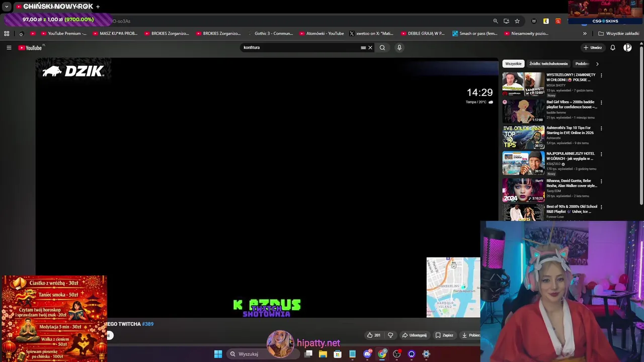Go to the YouTube home logo
This screenshot has height=362, width=644.
point(30,48)
